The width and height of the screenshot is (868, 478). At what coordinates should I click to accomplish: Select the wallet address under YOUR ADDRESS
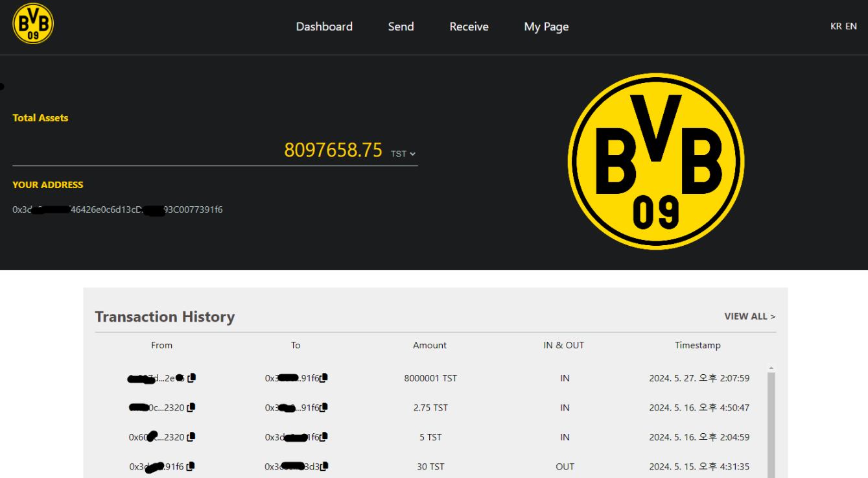[117, 209]
